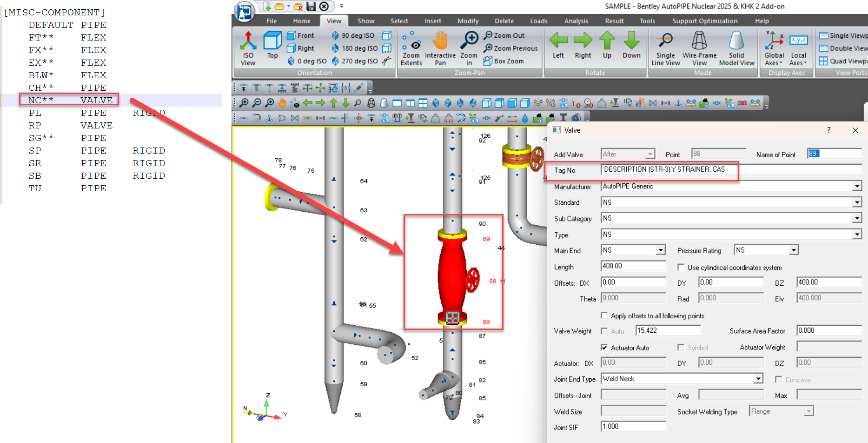Switch to Single Line View mode
The width and height of the screenshot is (868, 443).
point(666,48)
